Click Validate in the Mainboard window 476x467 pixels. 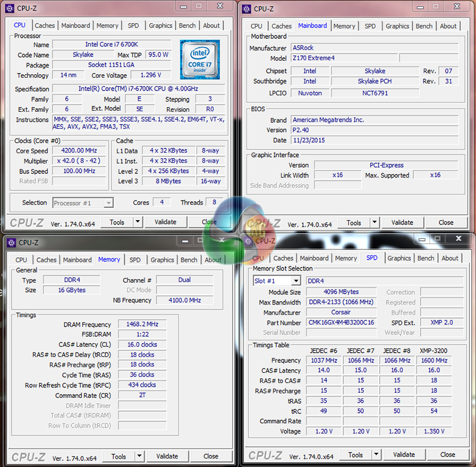402,223
